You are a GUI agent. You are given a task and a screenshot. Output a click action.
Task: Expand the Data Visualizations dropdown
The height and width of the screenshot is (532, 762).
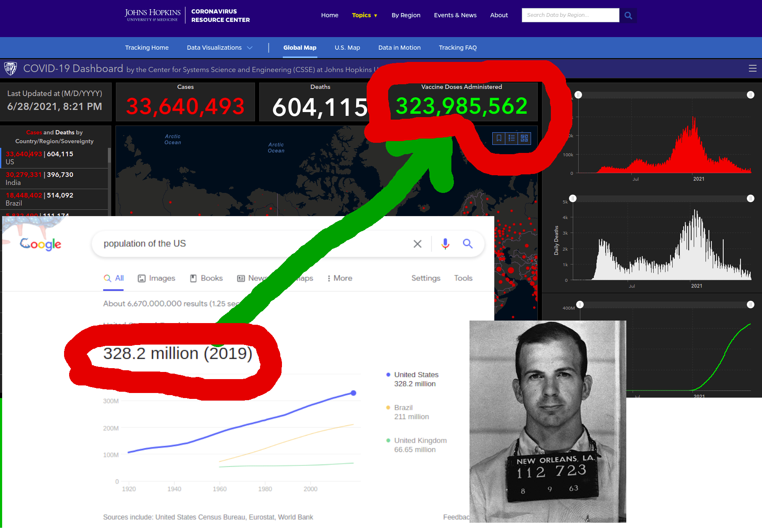[x=220, y=48]
